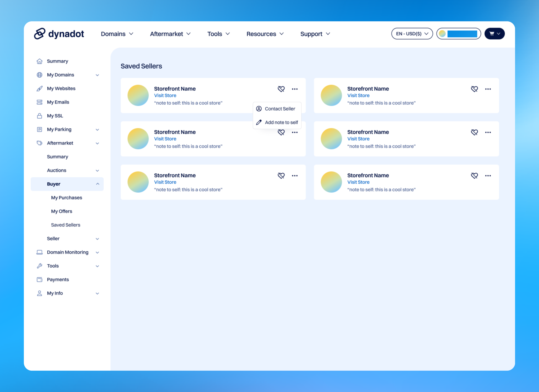Visit Store link on middle-left card
Screen dimensions: 539x392
pyautogui.click(x=165, y=139)
